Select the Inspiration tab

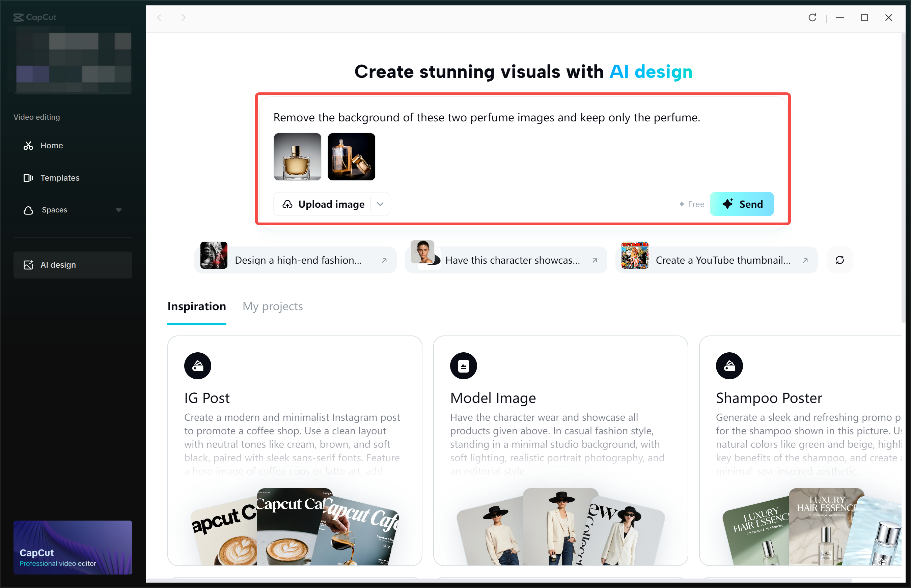196,306
